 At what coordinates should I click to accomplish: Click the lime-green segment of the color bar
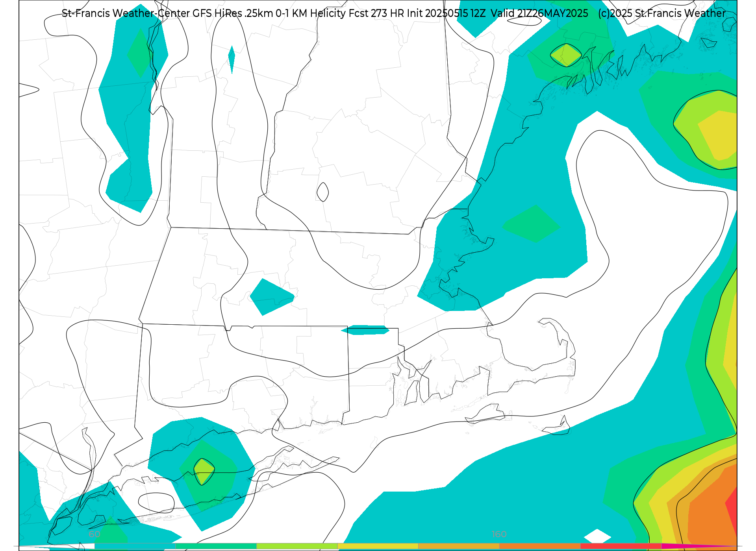tap(297, 546)
